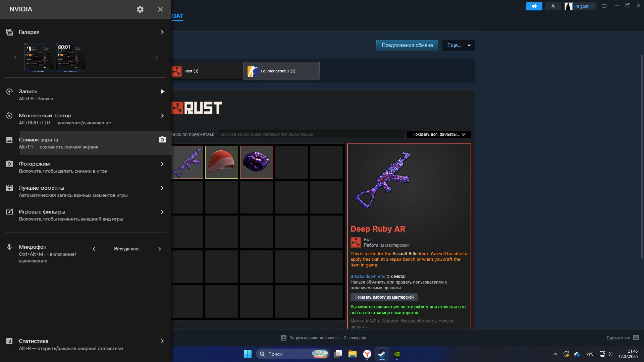The width and height of the screenshot is (644, 362).
Task: Click the item name filter field
Action: (x=311, y=134)
